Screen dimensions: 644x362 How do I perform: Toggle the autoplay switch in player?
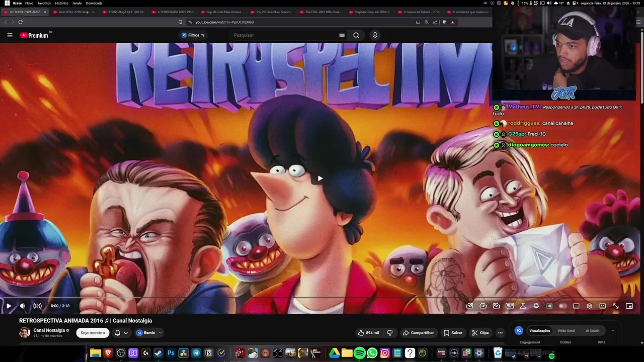coord(562,306)
